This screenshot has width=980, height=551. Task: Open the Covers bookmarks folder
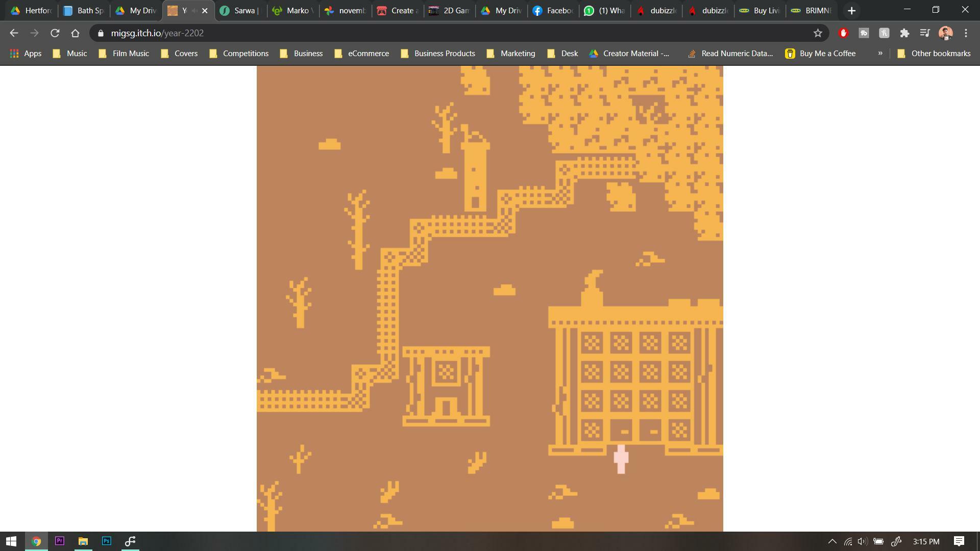[x=179, y=54]
